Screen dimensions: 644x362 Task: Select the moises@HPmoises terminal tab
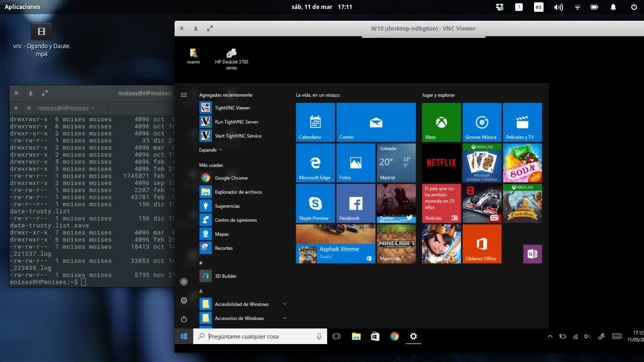click(x=66, y=108)
